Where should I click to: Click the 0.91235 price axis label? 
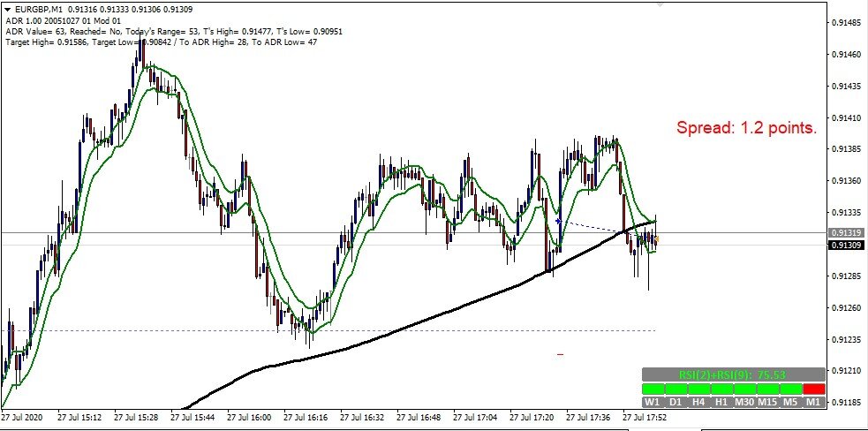(848, 339)
